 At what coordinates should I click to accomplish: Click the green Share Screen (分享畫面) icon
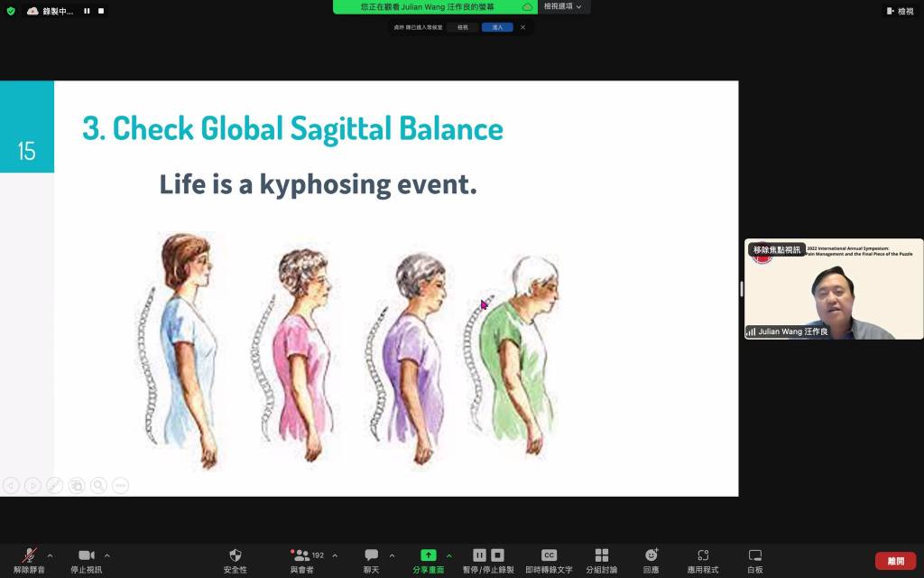(x=429, y=555)
